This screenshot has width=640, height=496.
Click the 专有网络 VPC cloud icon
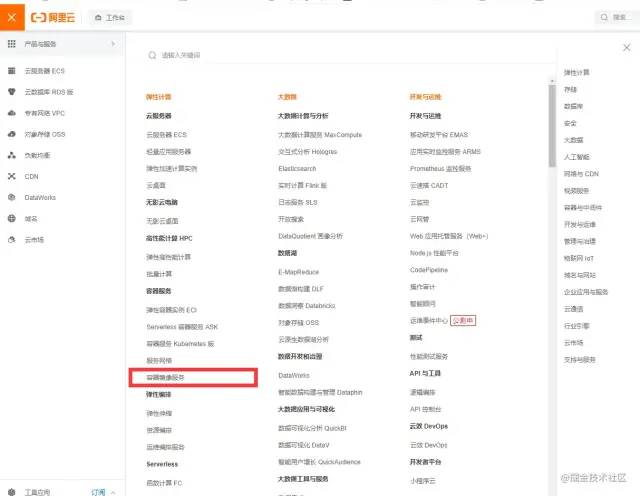pos(11,113)
